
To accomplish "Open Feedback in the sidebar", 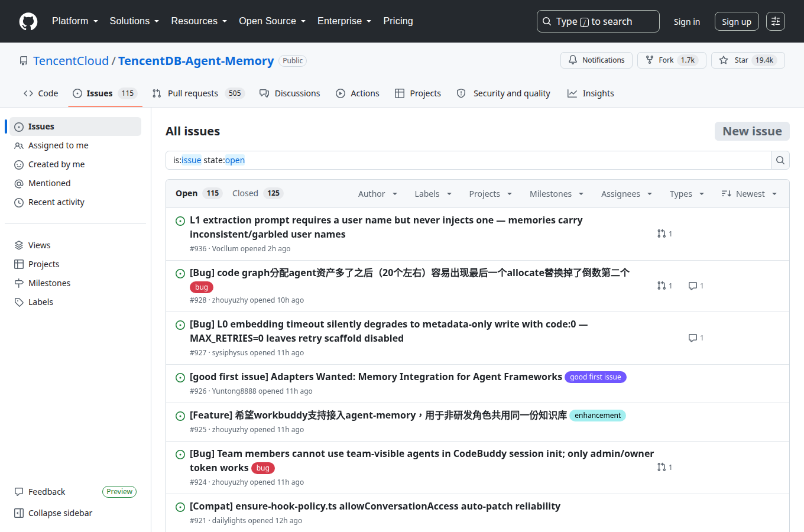I will tap(40, 492).
